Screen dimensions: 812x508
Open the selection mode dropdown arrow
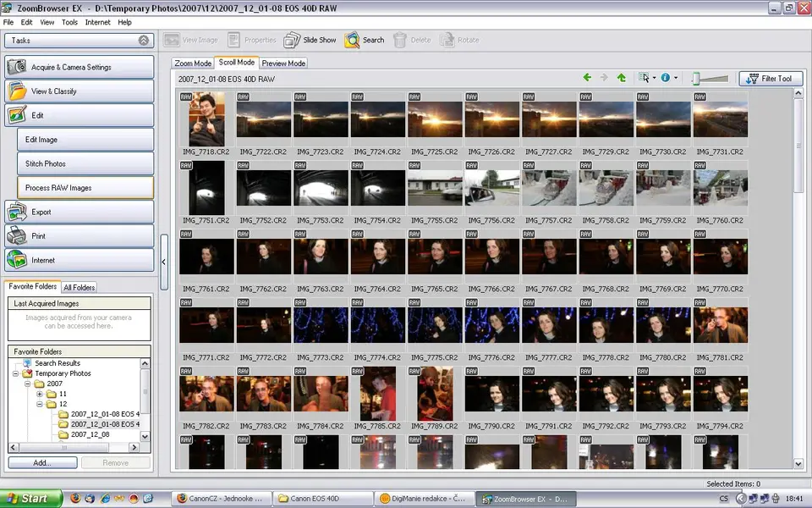click(654, 79)
